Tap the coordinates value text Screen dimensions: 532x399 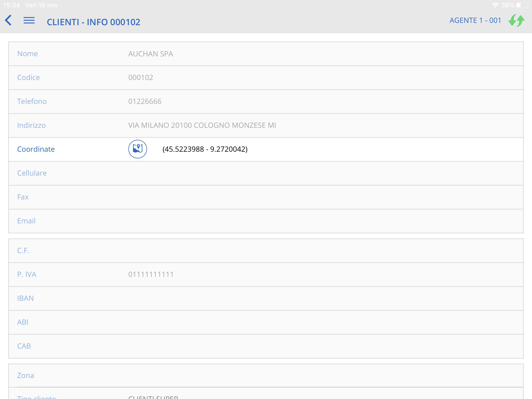(205, 149)
